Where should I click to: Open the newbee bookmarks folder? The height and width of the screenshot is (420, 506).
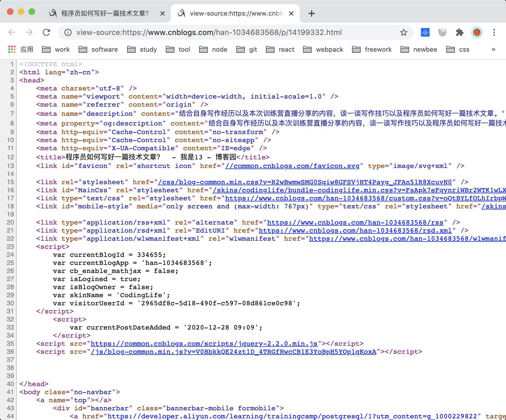click(x=419, y=50)
